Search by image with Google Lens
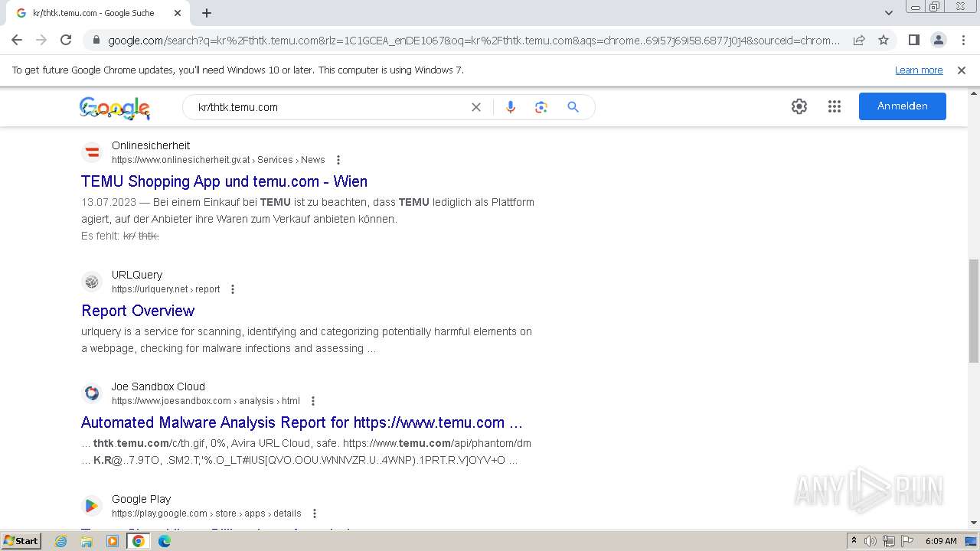This screenshot has height=551, width=980. coord(541,107)
